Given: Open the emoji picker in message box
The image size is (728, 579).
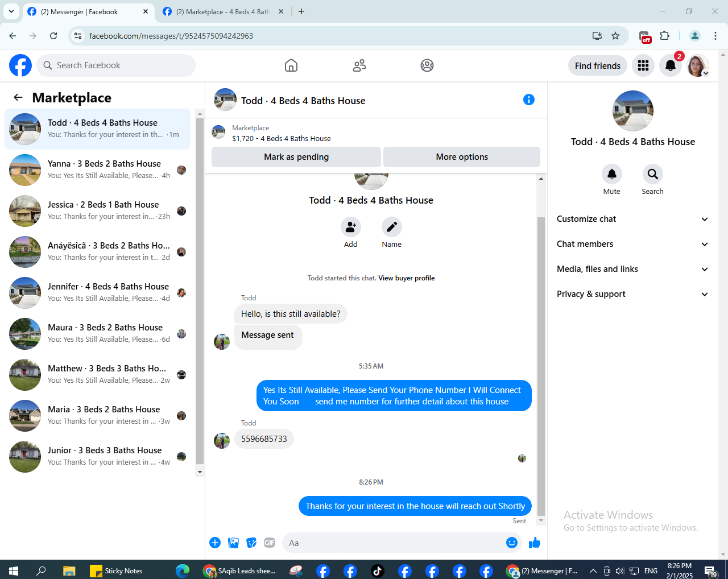Looking at the screenshot, I should (x=512, y=543).
